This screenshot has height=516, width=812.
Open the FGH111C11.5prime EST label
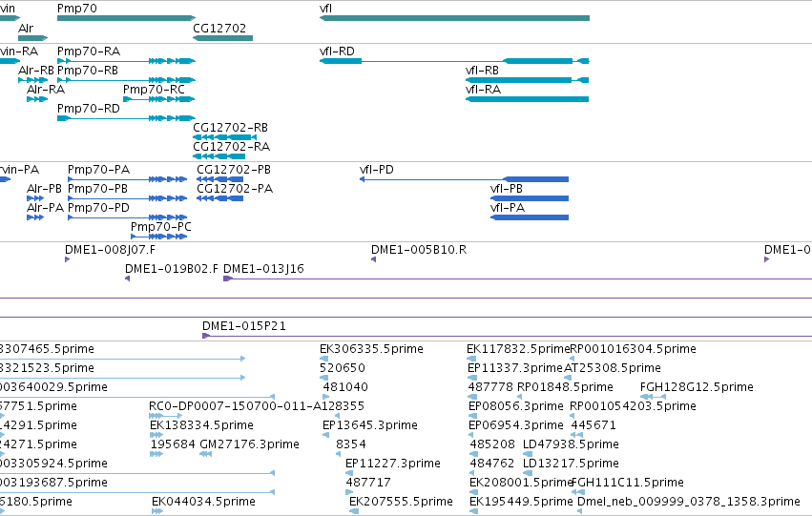click(x=628, y=484)
